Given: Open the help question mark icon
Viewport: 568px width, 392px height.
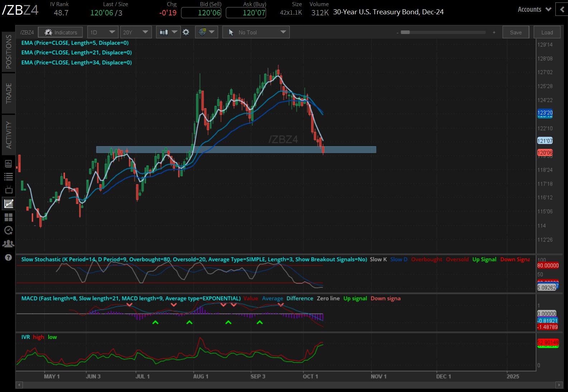Looking at the screenshot, I should (x=9, y=258).
